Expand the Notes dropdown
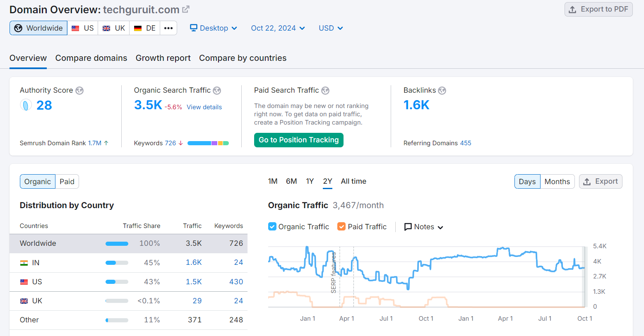 coord(423,227)
